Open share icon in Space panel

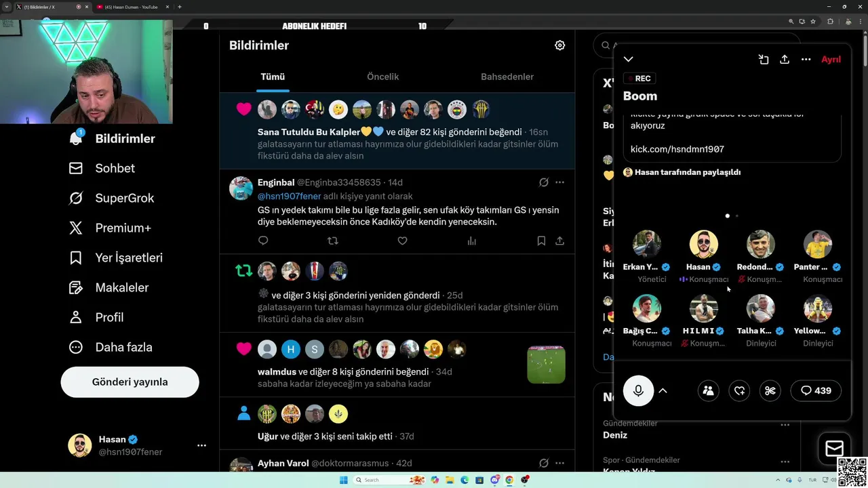pyautogui.click(x=785, y=60)
